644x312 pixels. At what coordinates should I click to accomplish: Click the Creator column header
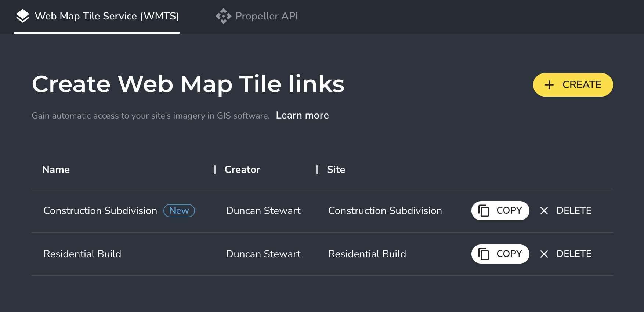242,170
